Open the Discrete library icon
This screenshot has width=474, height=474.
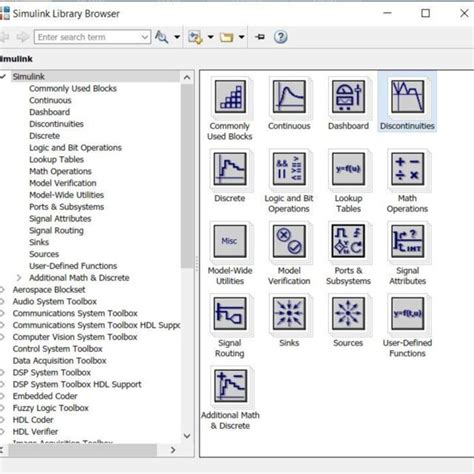[x=230, y=169]
